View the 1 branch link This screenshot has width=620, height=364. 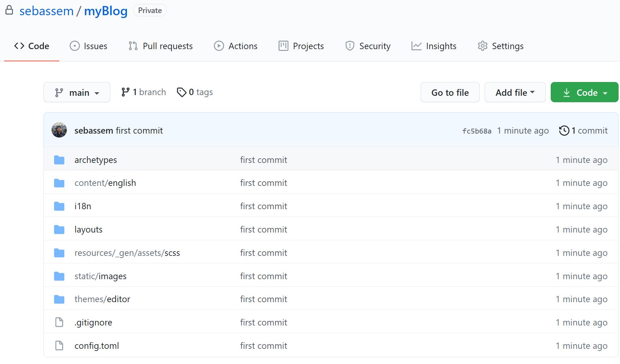pyautogui.click(x=144, y=92)
